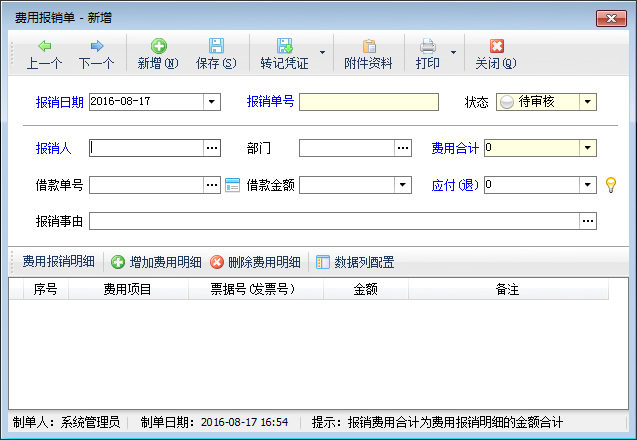Open the 报销日期 date dropdown

212,101
